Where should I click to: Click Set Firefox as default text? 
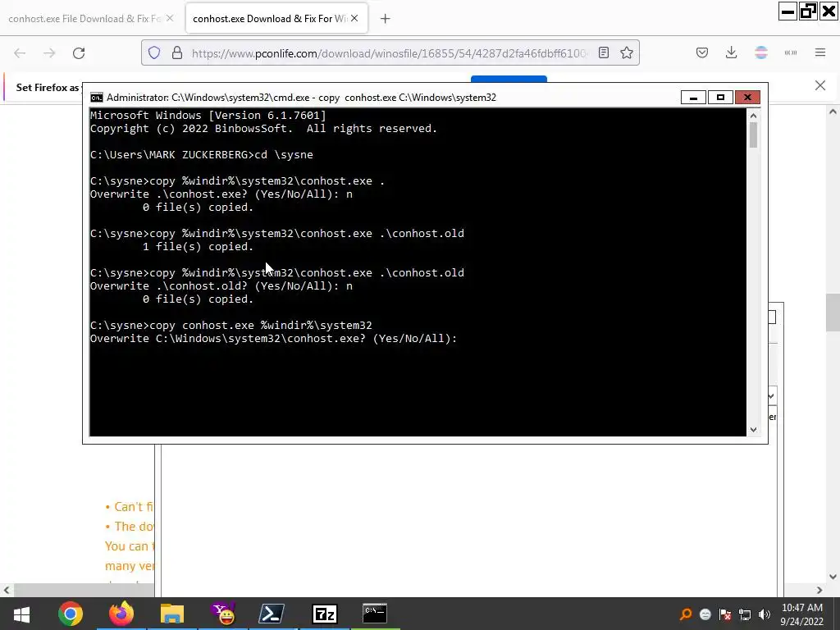click(47, 87)
